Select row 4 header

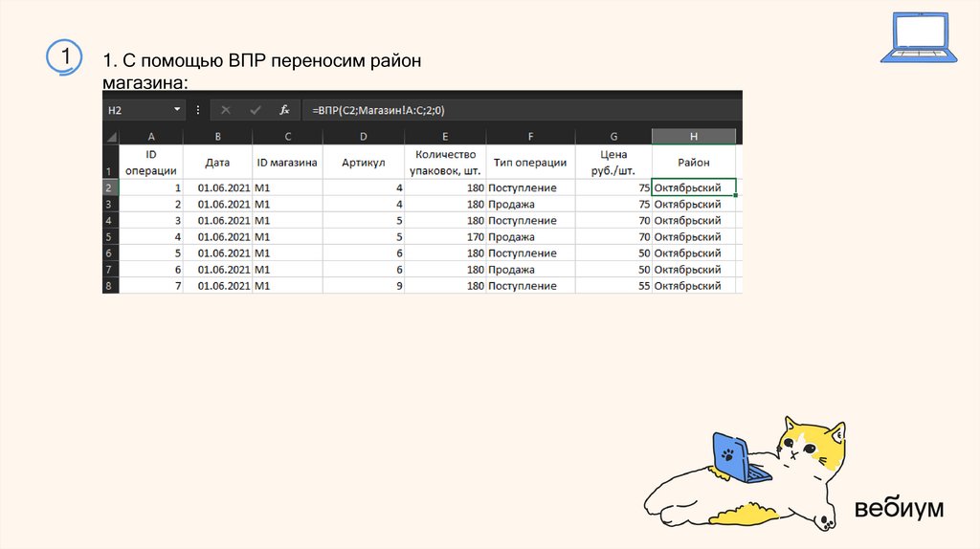coord(111,221)
